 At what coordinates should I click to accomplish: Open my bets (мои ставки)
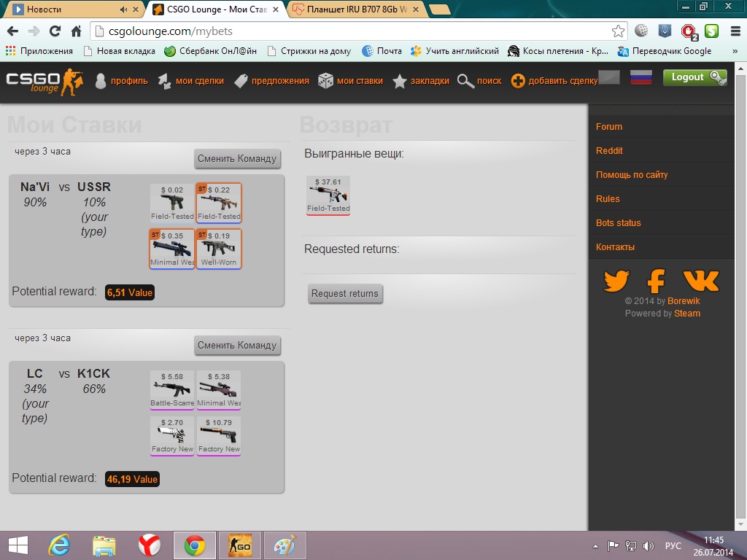[350, 81]
